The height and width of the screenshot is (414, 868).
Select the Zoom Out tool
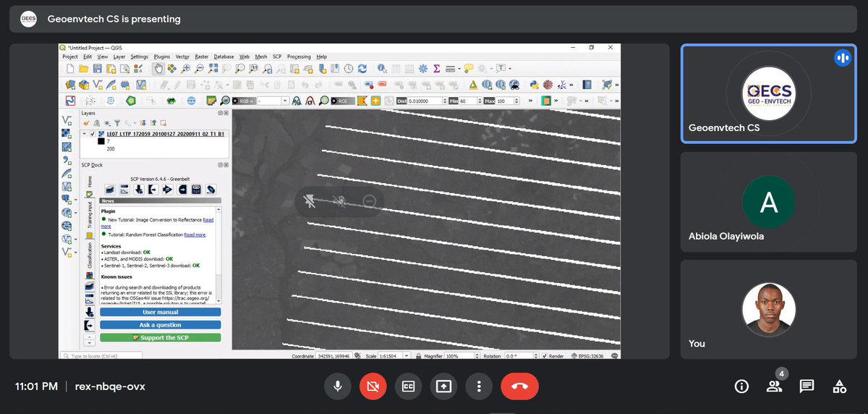click(x=199, y=69)
